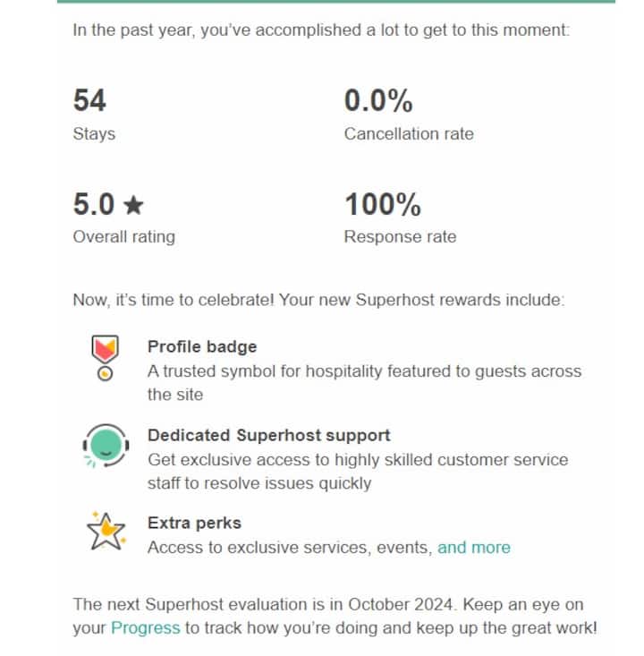
Task: Select the Profile badge heading
Action: 202,346
